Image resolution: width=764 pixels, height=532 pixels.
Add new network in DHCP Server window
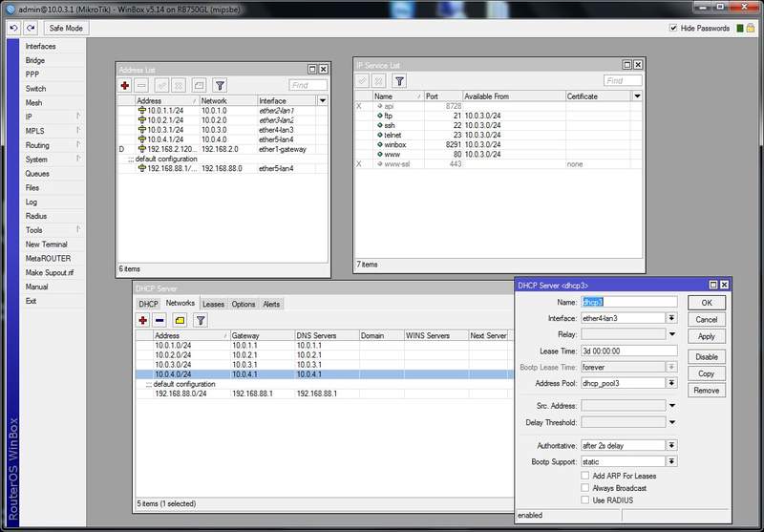pos(142,320)
